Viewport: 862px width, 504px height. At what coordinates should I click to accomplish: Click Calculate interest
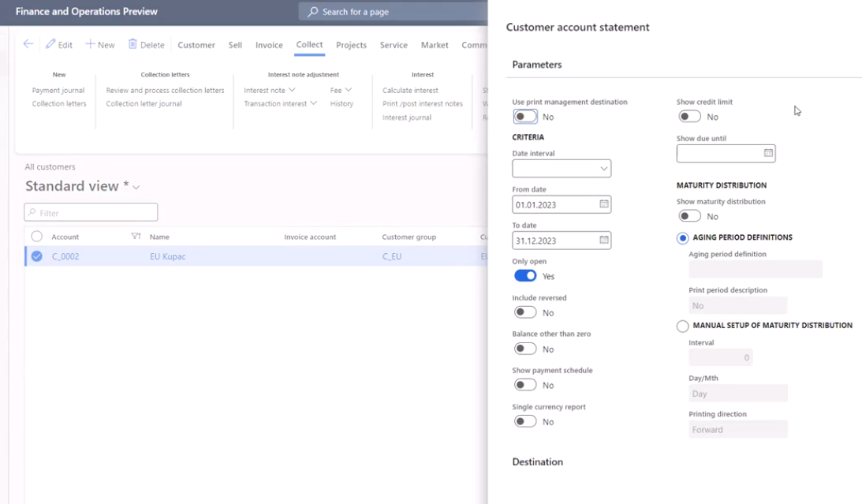pos(410,90)
